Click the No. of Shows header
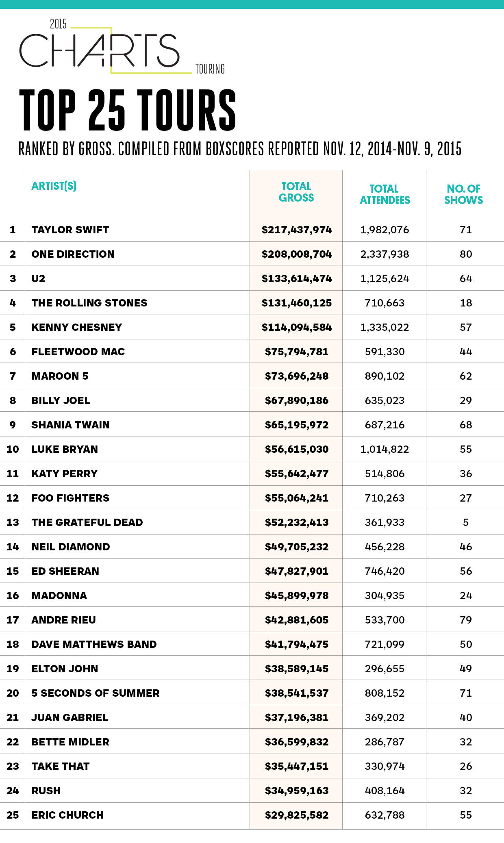 click(x=463, y=195)
